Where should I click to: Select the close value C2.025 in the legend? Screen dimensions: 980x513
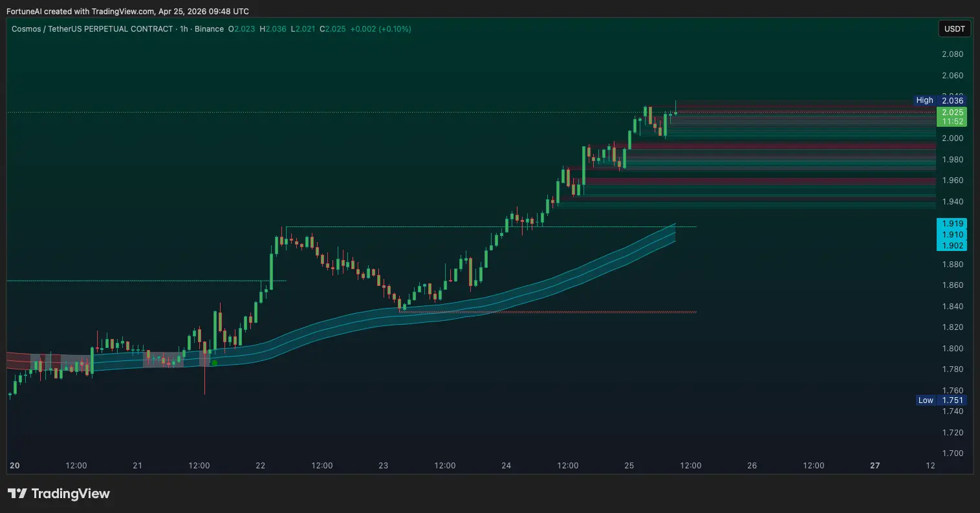pyautogui.click(x=332, y=29)
